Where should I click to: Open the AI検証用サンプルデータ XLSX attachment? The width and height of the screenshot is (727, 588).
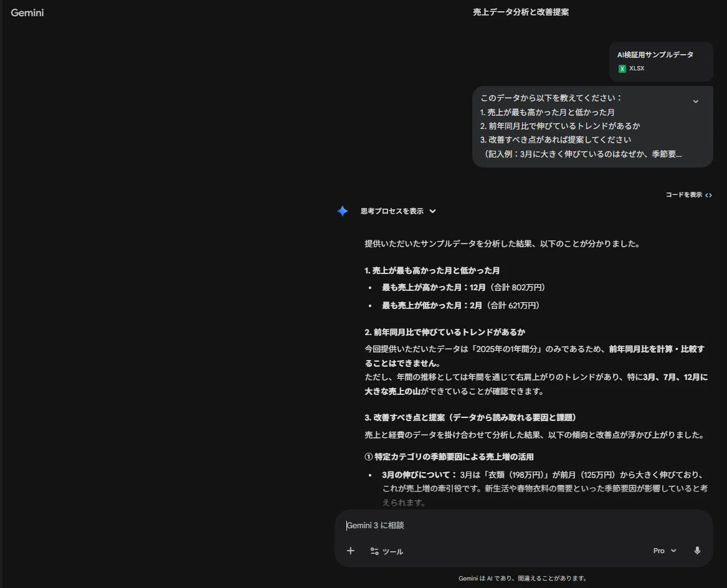pos(661,61)
